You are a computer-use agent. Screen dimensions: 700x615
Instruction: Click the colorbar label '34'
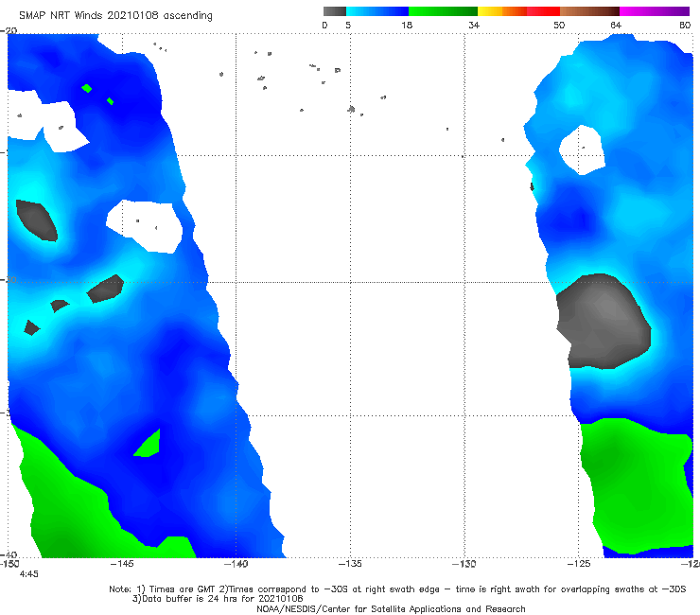[474, 25]
